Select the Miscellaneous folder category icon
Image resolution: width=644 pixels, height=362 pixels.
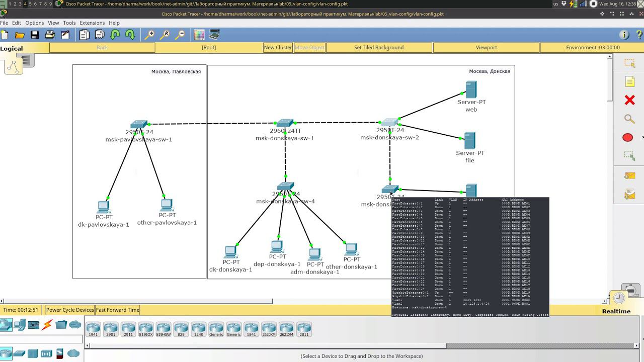[61, 325]
